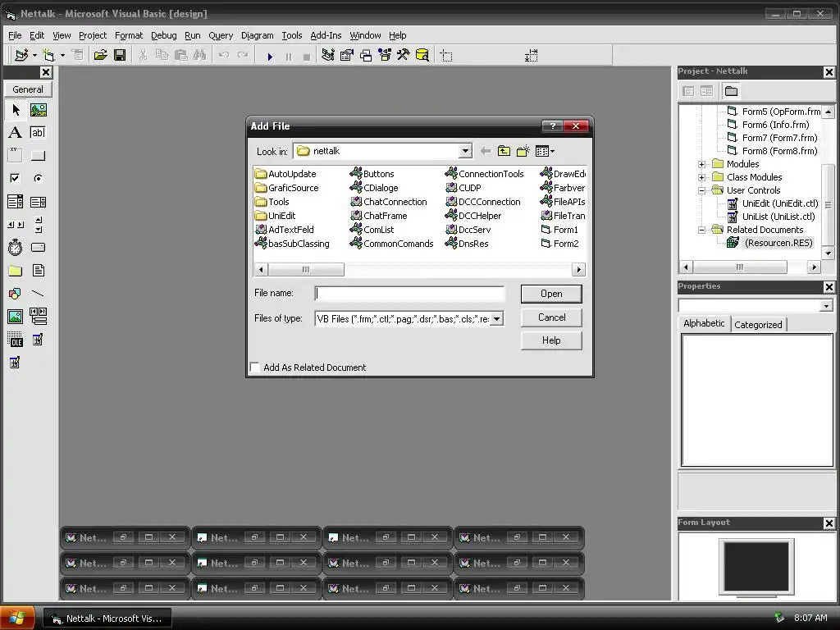Select the CheckBox tool in toolbox
Screen dimensions: 840x630
(x=16, y=178)
